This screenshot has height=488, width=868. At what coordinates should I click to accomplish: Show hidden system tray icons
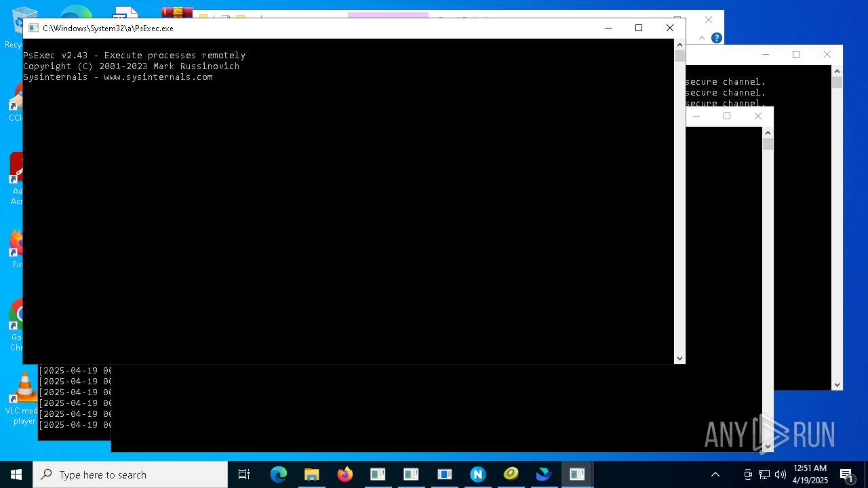(715, 474)
